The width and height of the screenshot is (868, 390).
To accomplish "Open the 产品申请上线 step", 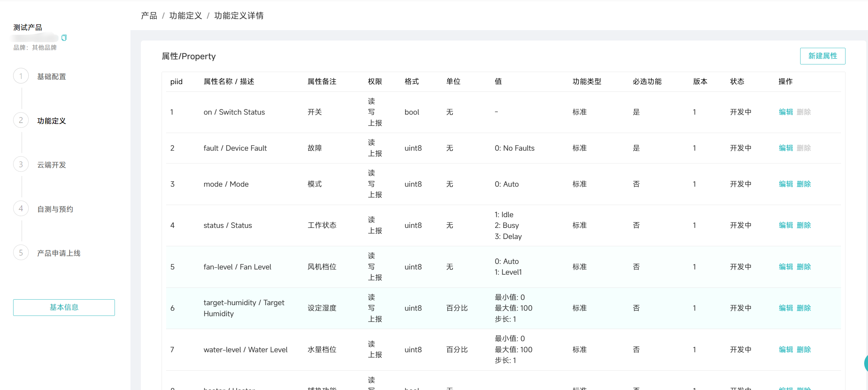I will tap(59, 253).
